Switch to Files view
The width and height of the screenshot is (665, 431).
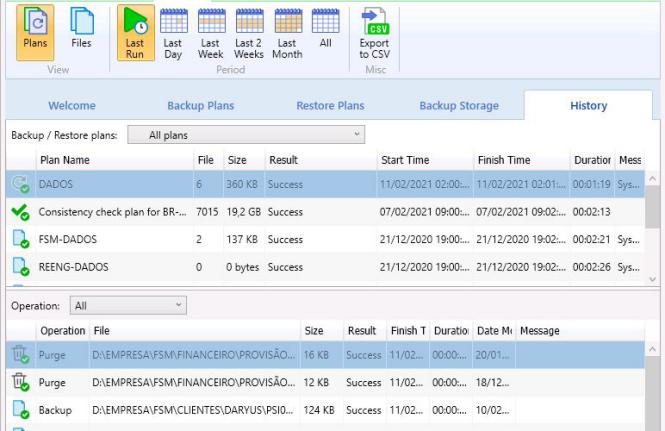(x=81, y=33)
